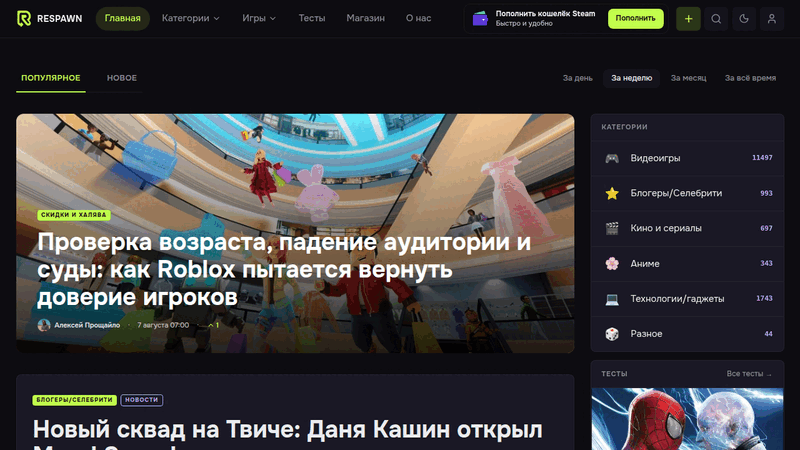Open the Технологии/гаджеты category
The height and width of the screenshot is (450, 800).
coord(687,298)
